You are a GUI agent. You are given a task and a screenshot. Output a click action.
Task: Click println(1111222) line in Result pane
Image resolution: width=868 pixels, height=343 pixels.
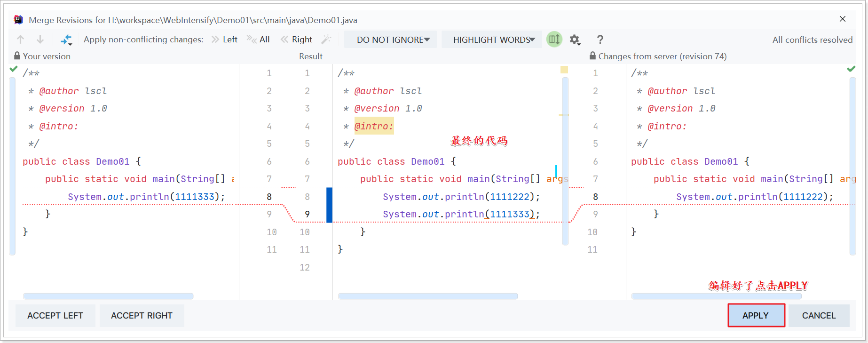461,197
